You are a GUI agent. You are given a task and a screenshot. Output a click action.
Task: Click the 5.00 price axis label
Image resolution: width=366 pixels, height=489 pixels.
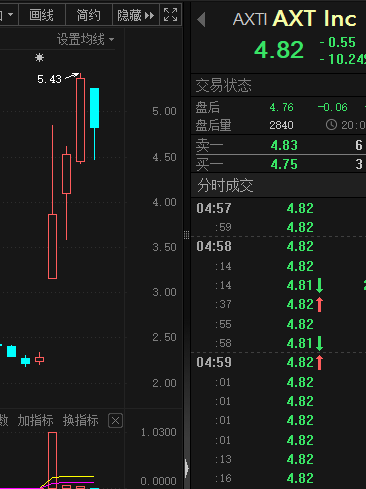[164, 111]
